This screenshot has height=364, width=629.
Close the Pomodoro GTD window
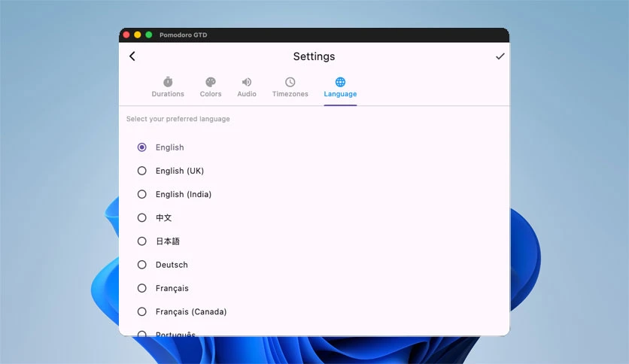(126, 35)
